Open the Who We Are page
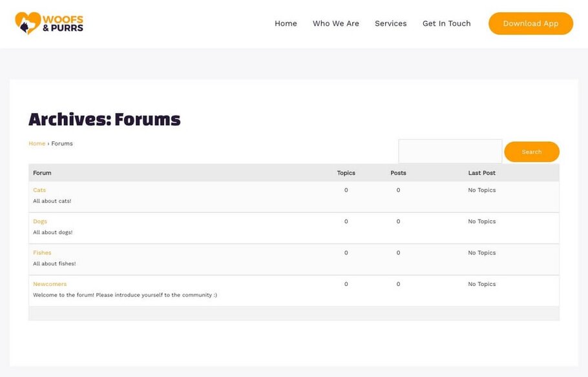The width and height of the screenshot is (588, 377). (x=335, y=23)
